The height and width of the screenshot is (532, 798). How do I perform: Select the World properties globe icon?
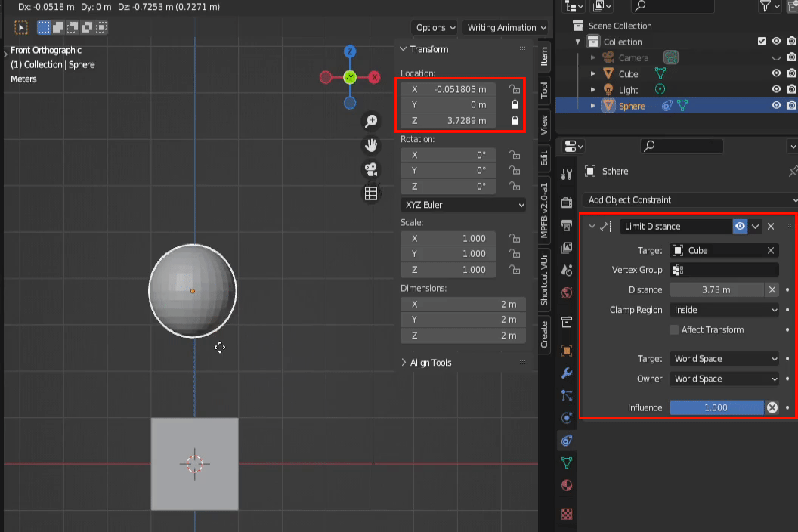(x=566, y=292)
